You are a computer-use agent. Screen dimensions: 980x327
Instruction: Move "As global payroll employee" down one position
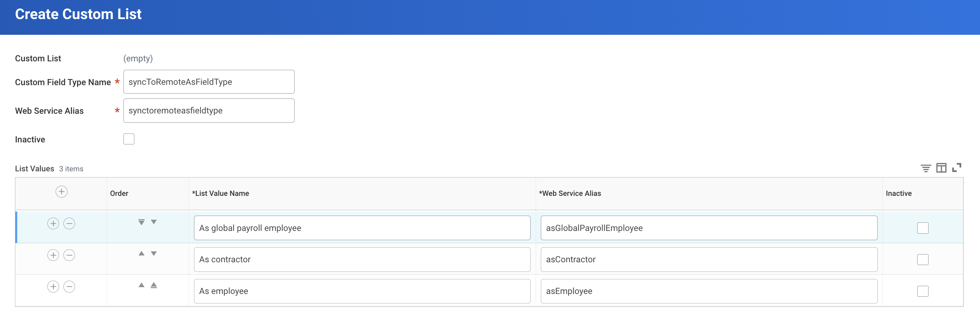tap(154, 222)
